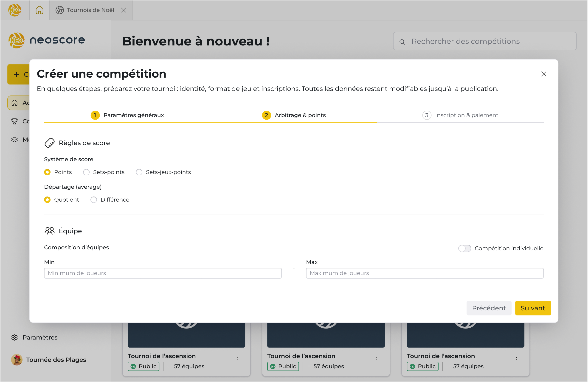The width and height of the screenshot is (588, 382).
Task: Click the Neoscore logo icon in top-left corner
Action: pyautogui.click(x=14, y=10)
